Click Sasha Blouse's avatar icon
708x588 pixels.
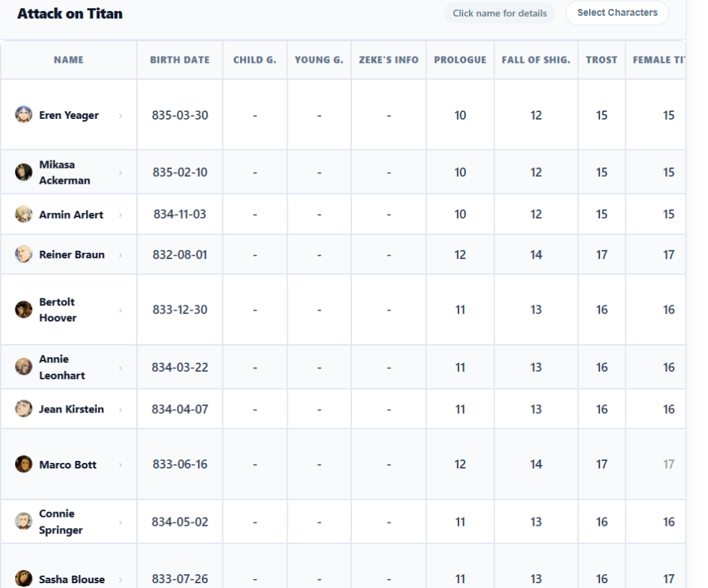(24, 578)
